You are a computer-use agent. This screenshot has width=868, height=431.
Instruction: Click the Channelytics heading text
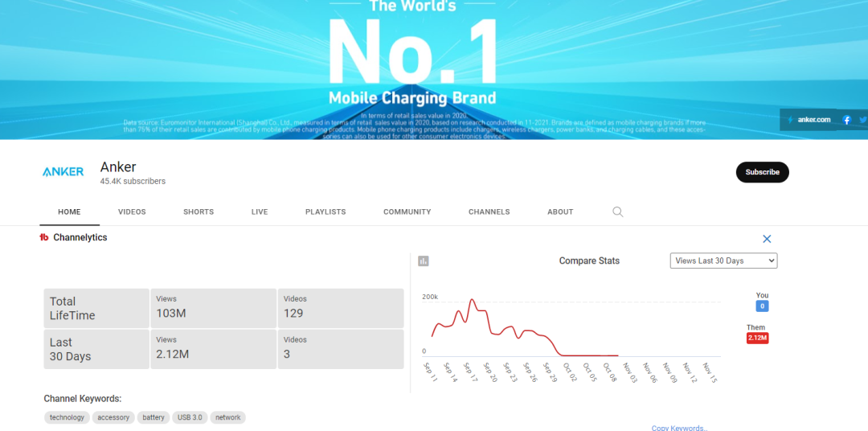pyautogui.click(x=80, y=238)
